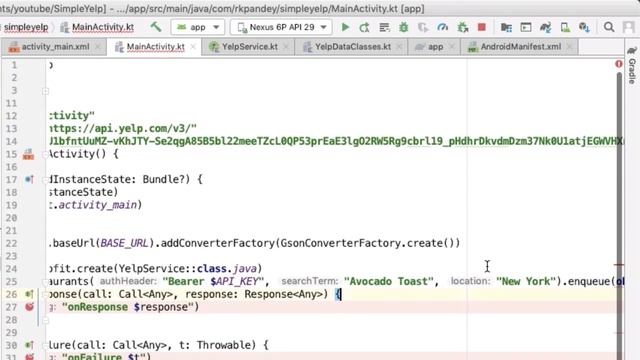The image size is (640, 360).
Task: Close the MainActivity.kt tab
Action: click(x=193, y=47)
